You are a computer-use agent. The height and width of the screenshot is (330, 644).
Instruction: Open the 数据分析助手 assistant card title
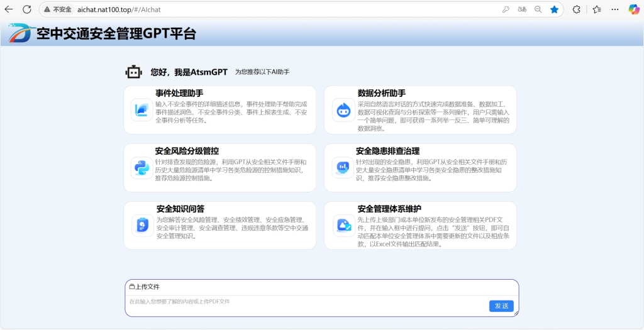tap(381, 93)
